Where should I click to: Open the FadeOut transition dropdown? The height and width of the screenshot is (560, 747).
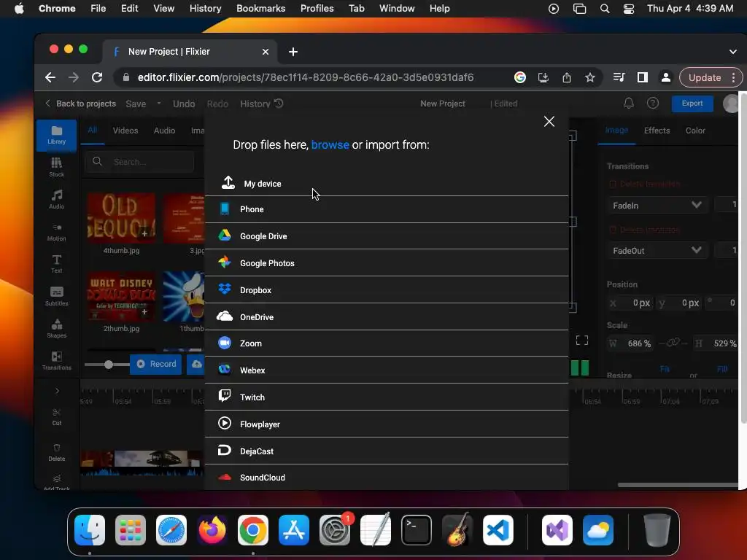(657, 251)
